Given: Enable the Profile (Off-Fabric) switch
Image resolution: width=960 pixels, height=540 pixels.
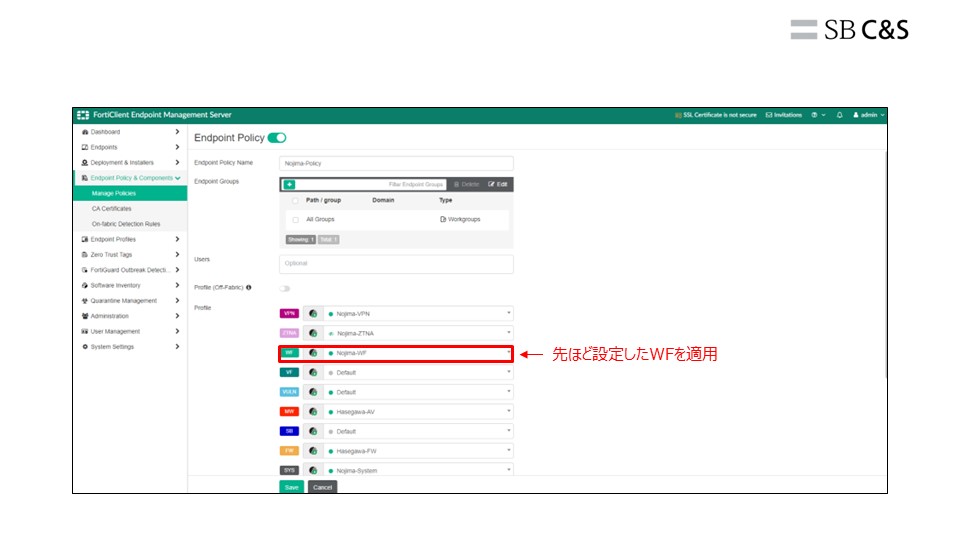Looking at the screenshot, I should pos(285,288).
